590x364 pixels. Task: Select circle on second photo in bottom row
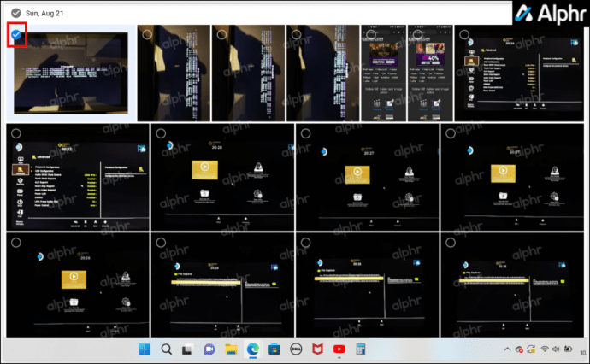161,243
